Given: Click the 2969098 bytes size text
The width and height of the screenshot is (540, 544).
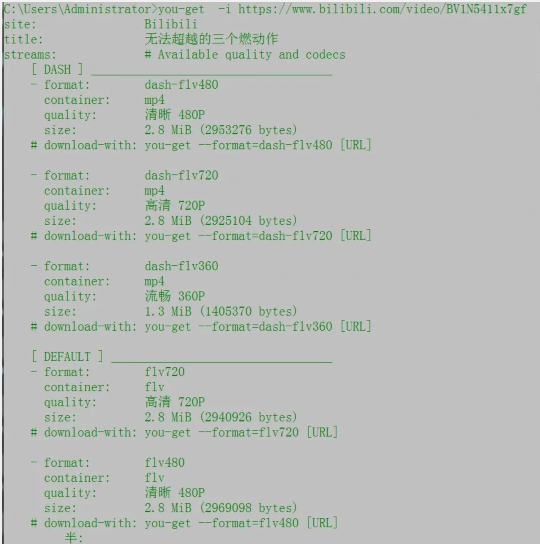Looking at the screenshot, I should coord(248,508).
